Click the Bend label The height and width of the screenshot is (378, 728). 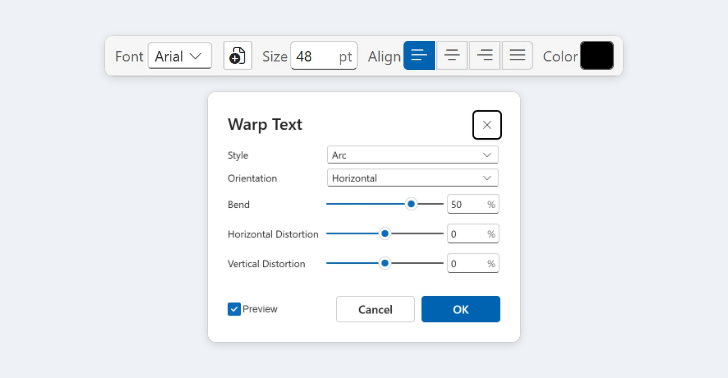239,205
